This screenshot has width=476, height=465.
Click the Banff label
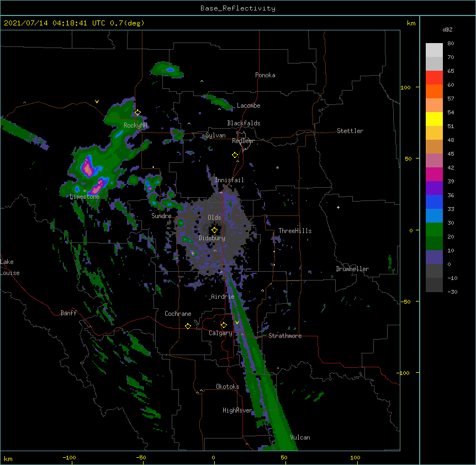click(68, 313)
